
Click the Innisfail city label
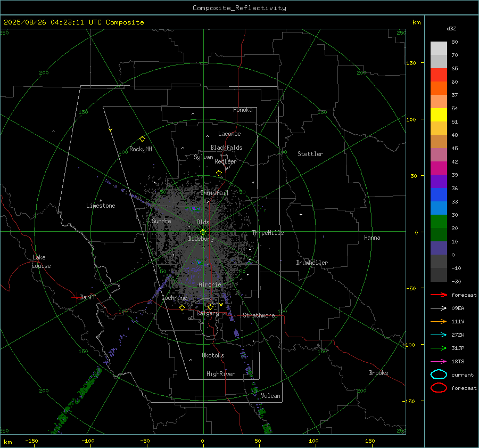tap(214, 193)
